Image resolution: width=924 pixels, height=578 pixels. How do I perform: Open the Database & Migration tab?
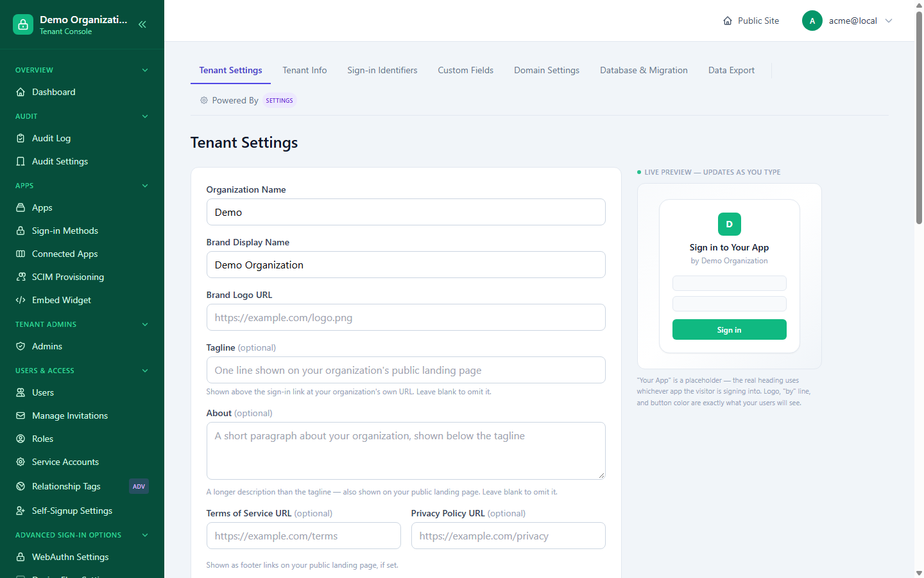coord(644,70)
